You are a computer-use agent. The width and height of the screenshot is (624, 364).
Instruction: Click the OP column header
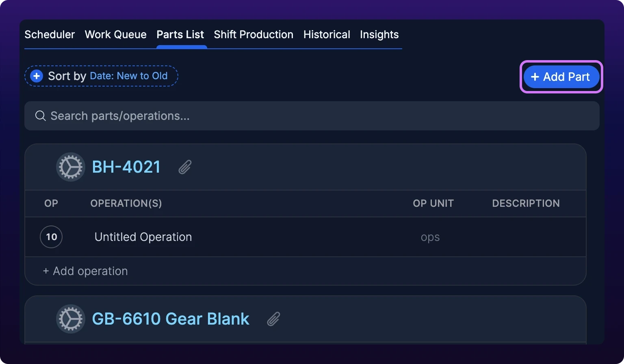pos(51,203)
